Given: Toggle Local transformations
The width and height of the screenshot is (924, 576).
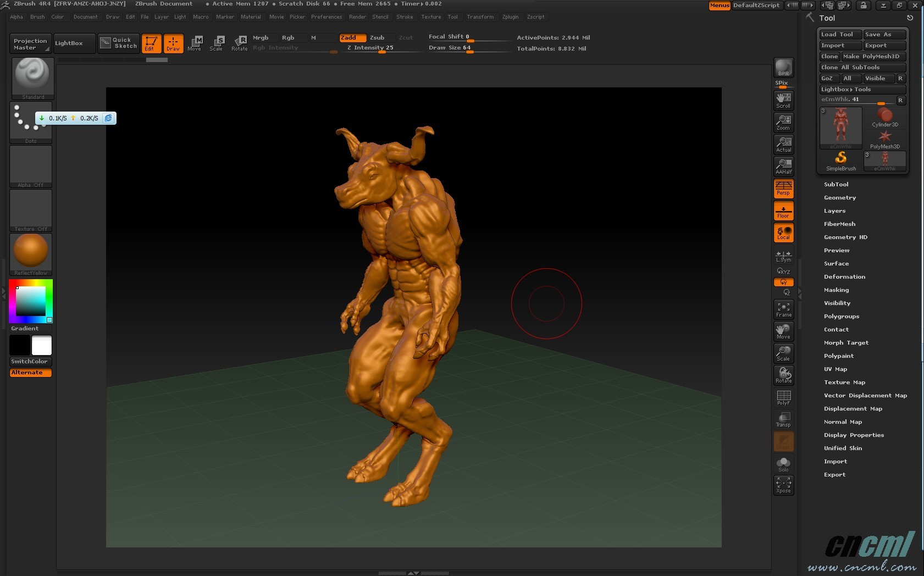Looking at the screenshot, I should (x=783, y=232).
